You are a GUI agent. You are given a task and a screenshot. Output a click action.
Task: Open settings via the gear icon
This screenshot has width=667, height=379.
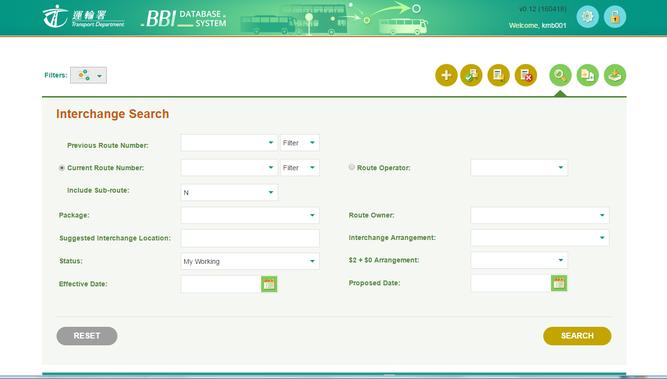(587, 17)
